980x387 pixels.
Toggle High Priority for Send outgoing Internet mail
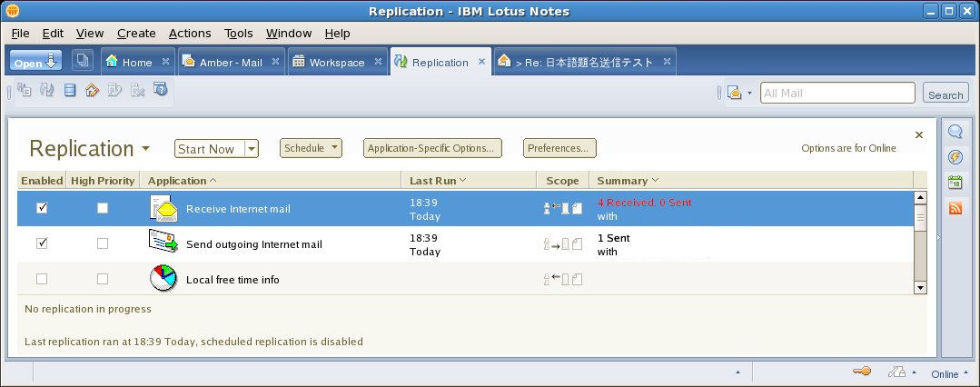click(x=103, y=243)
